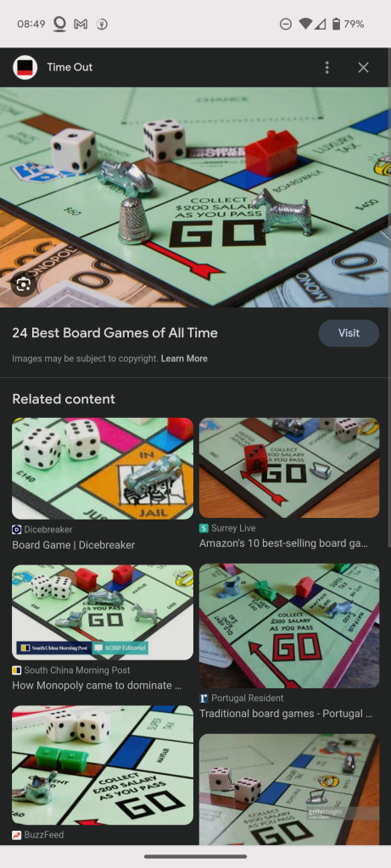Image resolution: width=391 pixels, height=868 pixels.
Task: Tap the Time Out source logo
Action: pyautogui.click(x=25, y=68)
